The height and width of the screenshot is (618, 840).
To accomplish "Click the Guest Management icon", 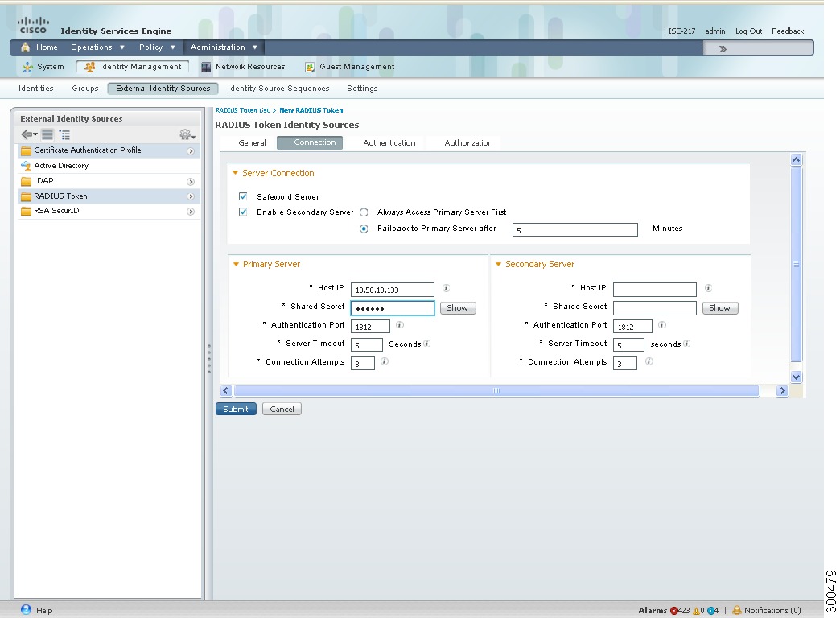I will [310, 67].
